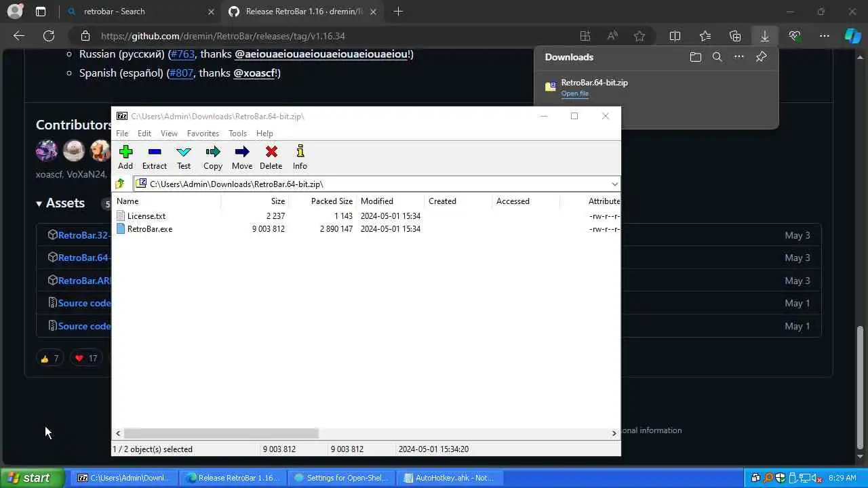The image size is (868, 488).
Task: Click Open file link in Downloads panel
Action: click(574, 94)
